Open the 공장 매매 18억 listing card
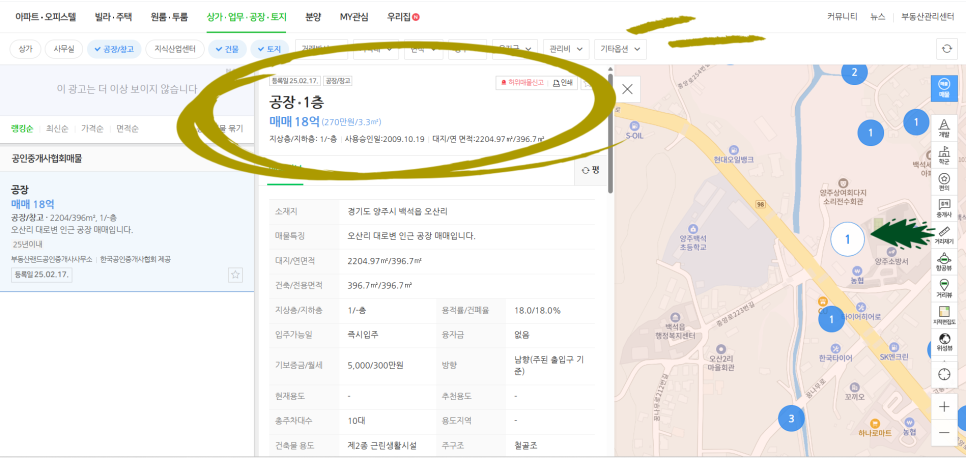The image size is (966, 458). click(x=127, y=232)
